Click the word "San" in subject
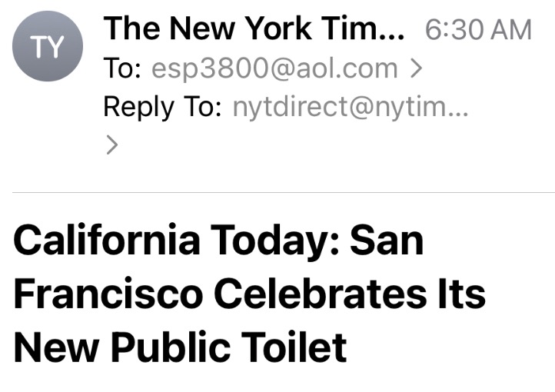This screenshot has height=392, width=555. coord(387,241)
